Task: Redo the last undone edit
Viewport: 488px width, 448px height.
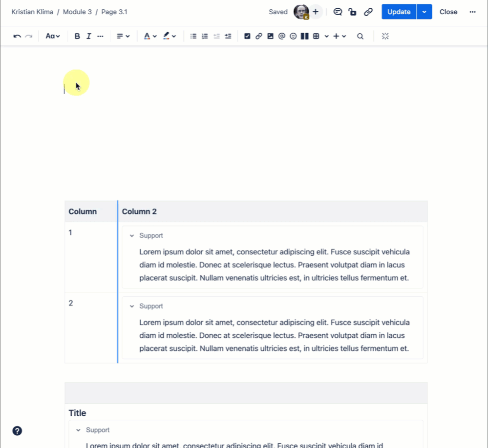Action: pyautogui.click(x=29, y=37)
